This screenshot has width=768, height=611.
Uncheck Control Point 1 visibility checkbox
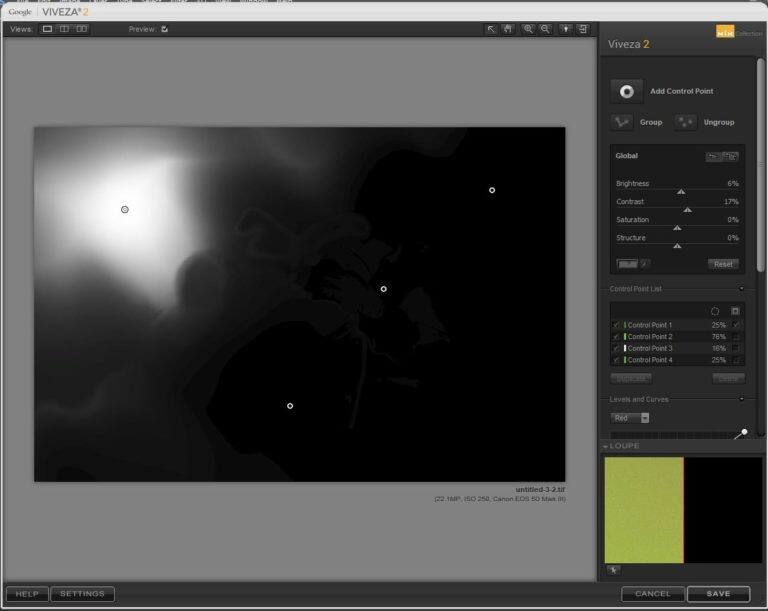coord(616,325)
